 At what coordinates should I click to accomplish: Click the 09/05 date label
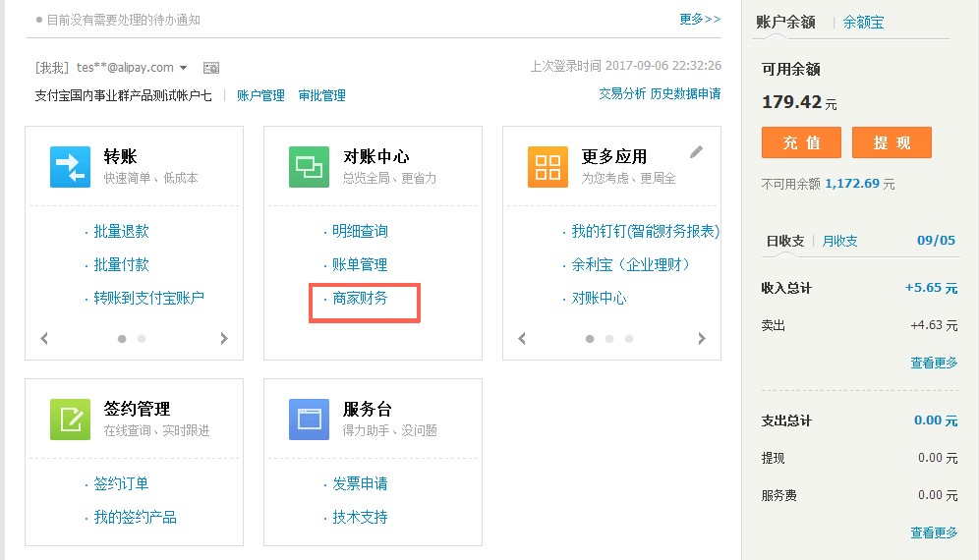[x=936, y=241]
